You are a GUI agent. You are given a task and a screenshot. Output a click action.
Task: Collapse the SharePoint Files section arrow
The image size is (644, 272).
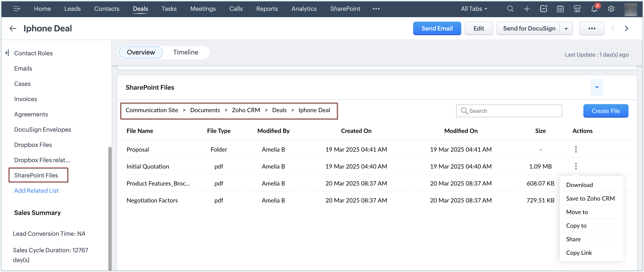pyautogui.click(x=597, y=87)
